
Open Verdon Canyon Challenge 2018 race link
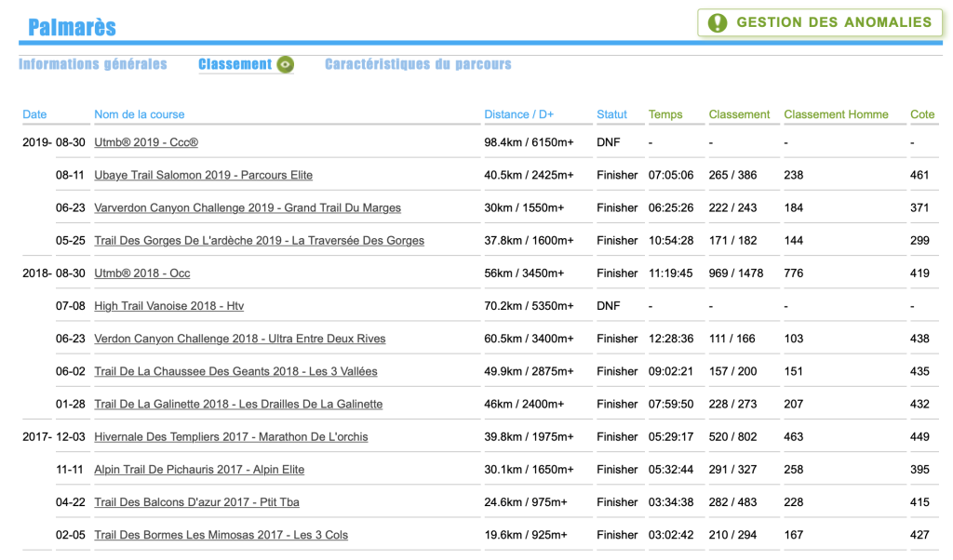point(239,339)
